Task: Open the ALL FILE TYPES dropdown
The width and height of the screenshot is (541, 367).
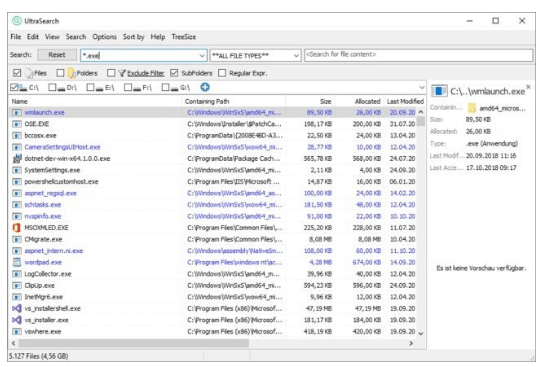Action: pyautogui.click(x=296, y=56)
